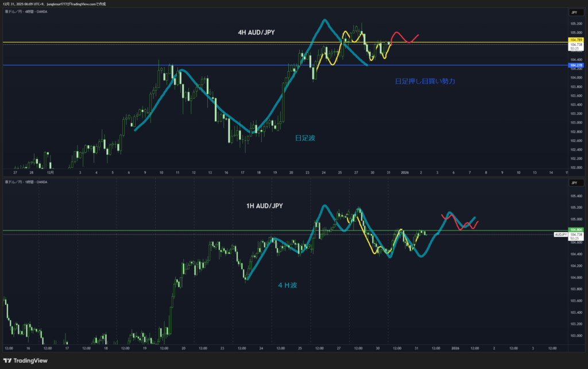The height and width of the screenshot is (369, 588).
Task: Select the 日足波 annotation label
Action: tap(305, 138)
